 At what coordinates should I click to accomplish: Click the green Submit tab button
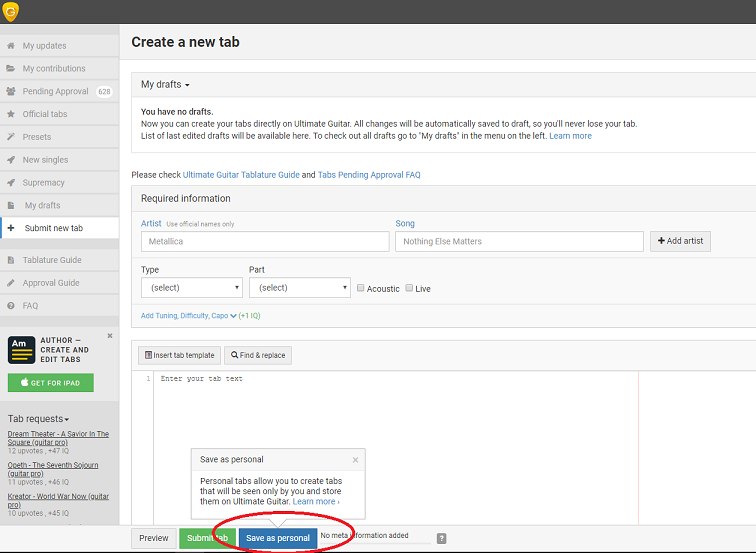(207, 538)
